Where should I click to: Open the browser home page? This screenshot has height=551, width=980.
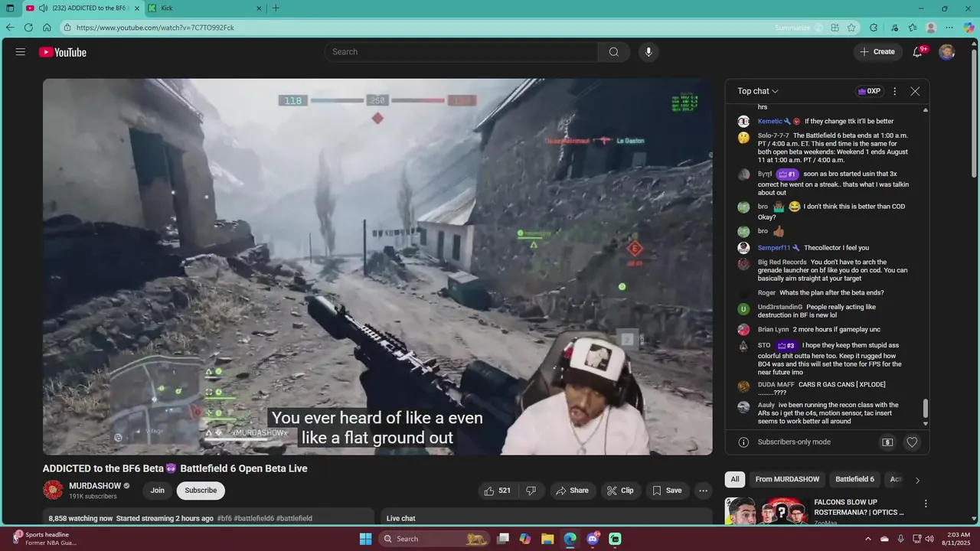pos(47,28)
